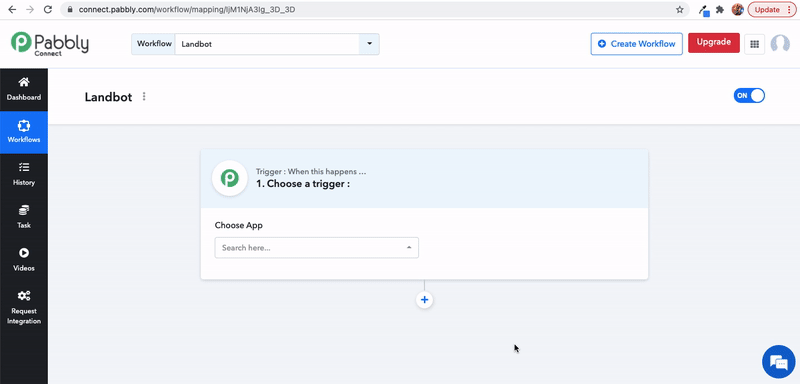Bookmark this page with star icon
Screen dimensions: 800x384
[x=680, y=10]
